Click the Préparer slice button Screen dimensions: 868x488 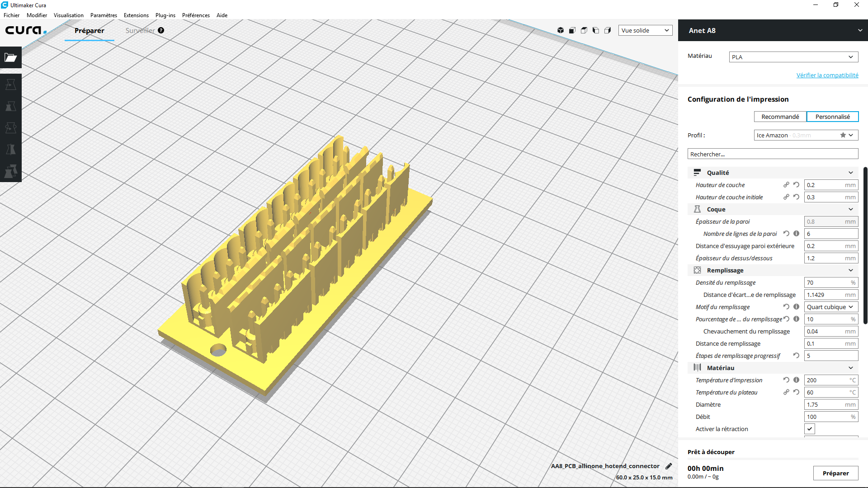(x=835, y=473)
